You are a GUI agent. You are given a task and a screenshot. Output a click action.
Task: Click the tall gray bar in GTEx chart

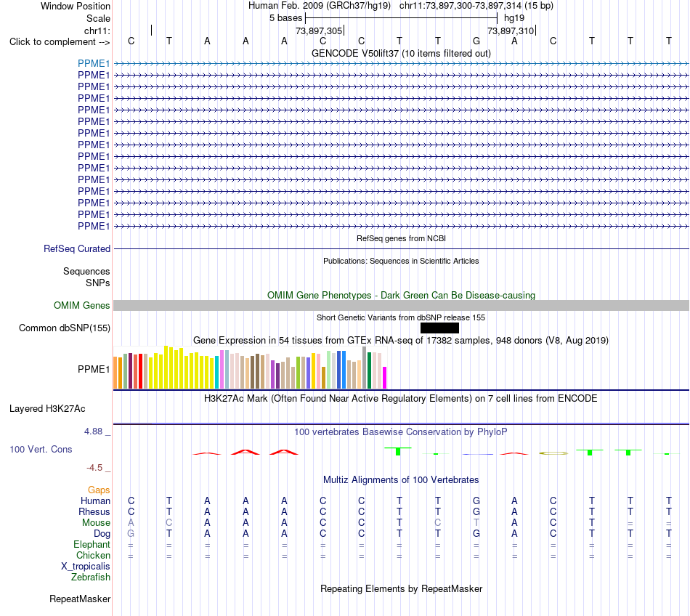click(x=365, y=368)
